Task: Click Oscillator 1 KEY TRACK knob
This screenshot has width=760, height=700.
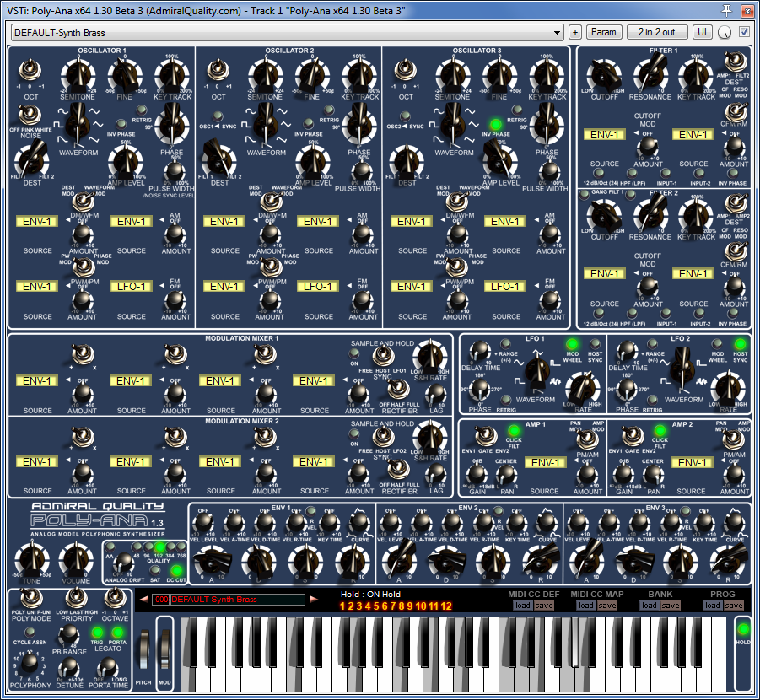Action: click(x=172, y=76)
